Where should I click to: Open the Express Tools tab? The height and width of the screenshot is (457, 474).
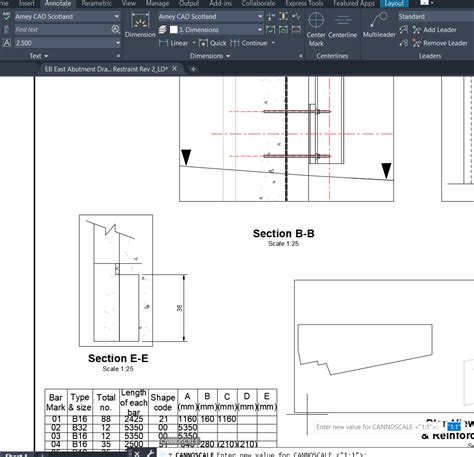pos(304,3)
